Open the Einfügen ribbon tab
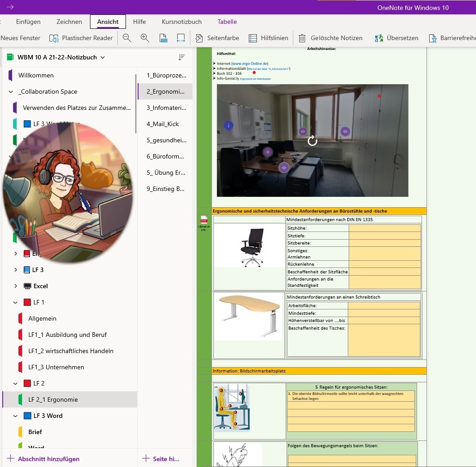Screen dimensions: 476x467 [x=28, y=22]
